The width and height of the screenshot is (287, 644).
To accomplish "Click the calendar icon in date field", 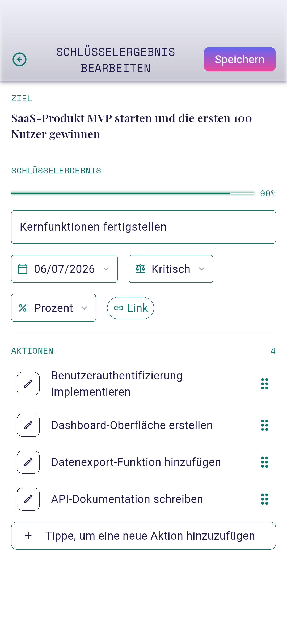I will [23, 269].
